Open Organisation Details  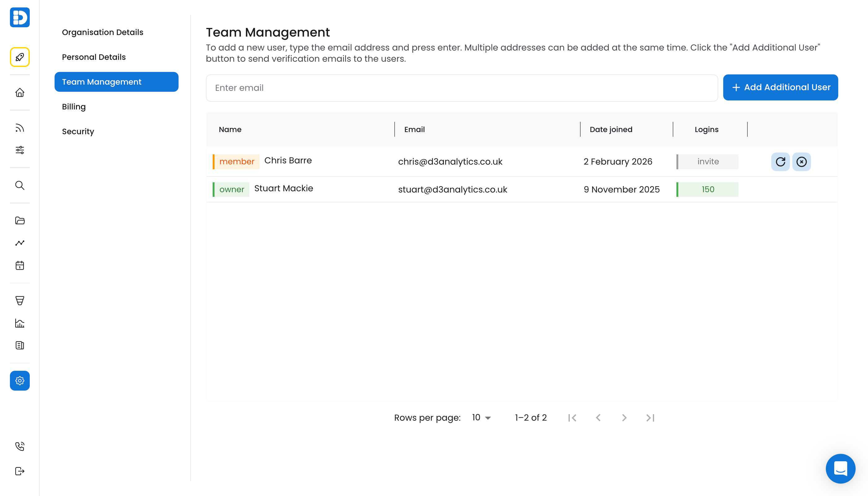pos(102,32)
